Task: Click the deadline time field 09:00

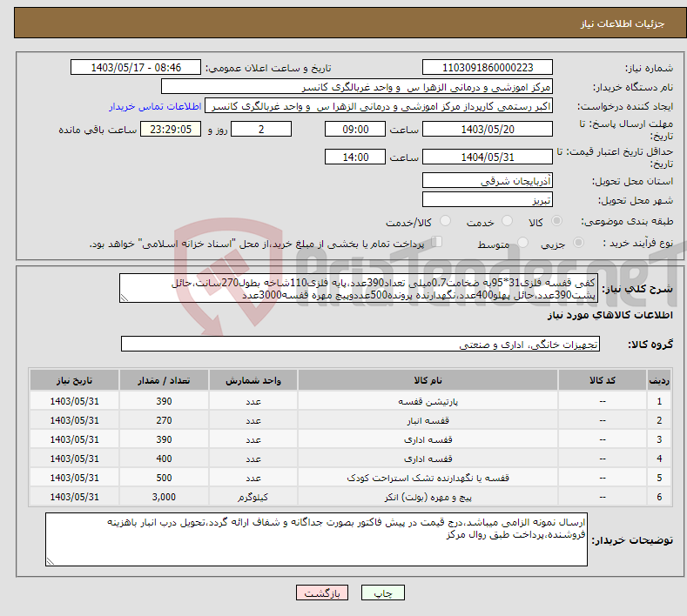Action: (355, 129)
